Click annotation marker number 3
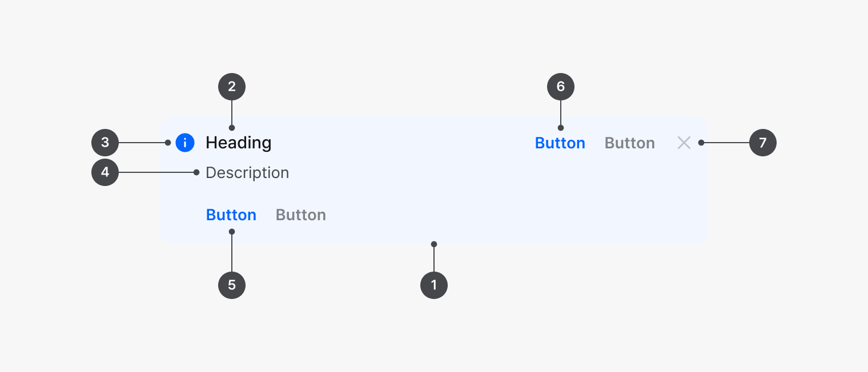The height and width of the screenshot is (372, 868). 105,143
